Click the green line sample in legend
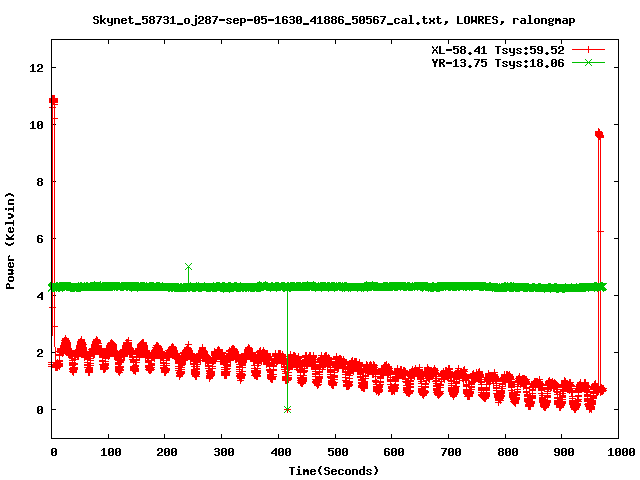The height and width of the screenshot is (480, 640). click(588, 63)
